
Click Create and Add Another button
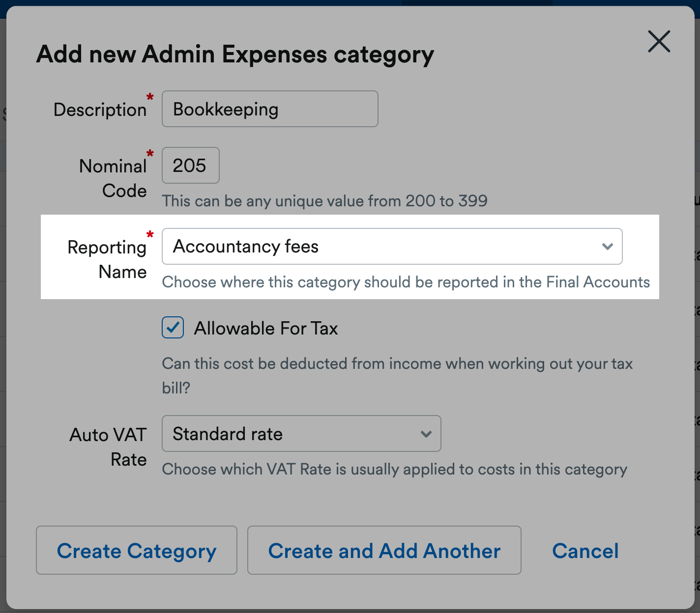[x=384, y=550]
